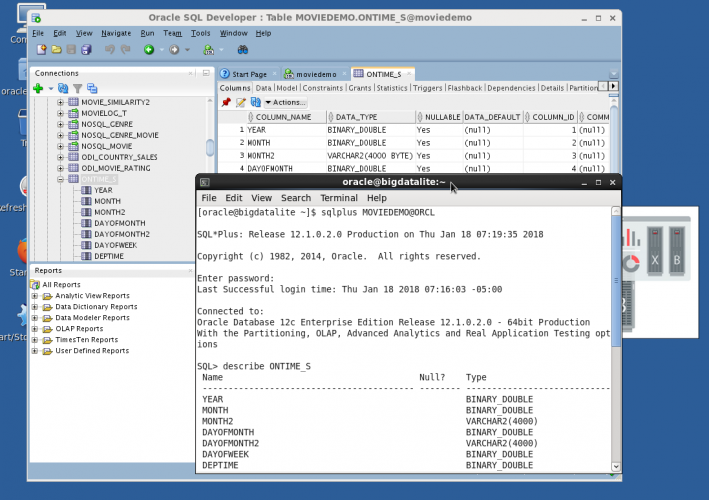Expand the NOSQL_MOVIE table node
The image size is (709, 500).
coord(60,146)
